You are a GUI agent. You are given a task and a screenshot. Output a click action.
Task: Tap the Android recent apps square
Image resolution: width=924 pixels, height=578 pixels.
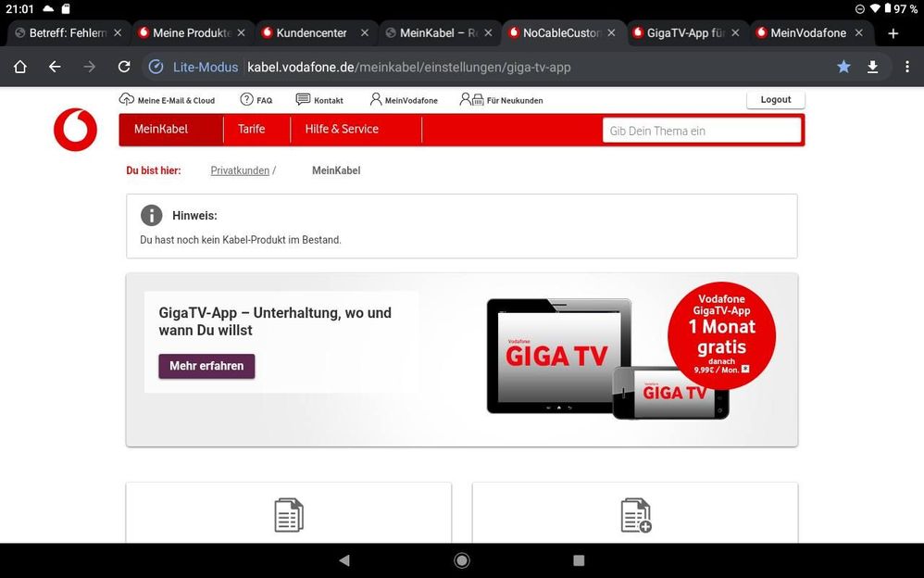coord(580,559)
